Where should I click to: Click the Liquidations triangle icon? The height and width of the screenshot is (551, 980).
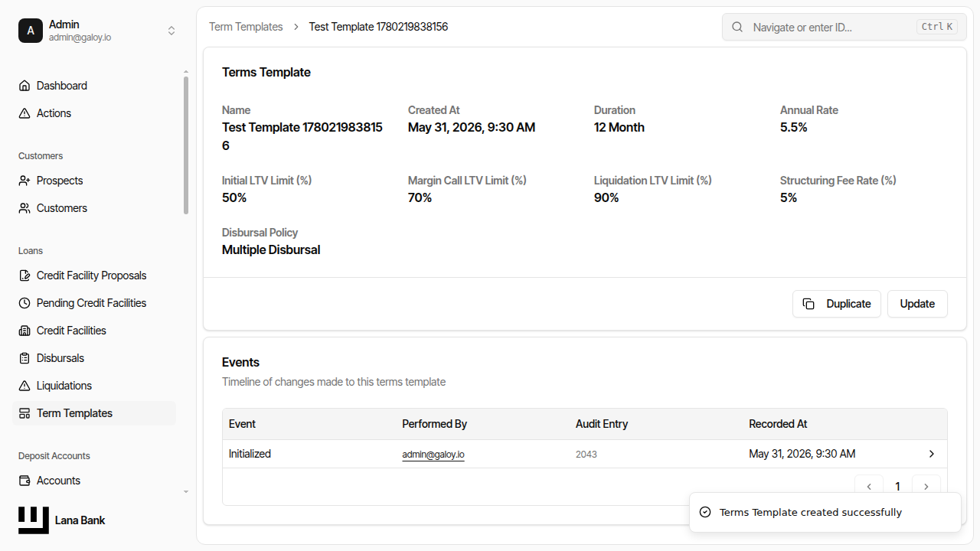click(x=24, y=386)
